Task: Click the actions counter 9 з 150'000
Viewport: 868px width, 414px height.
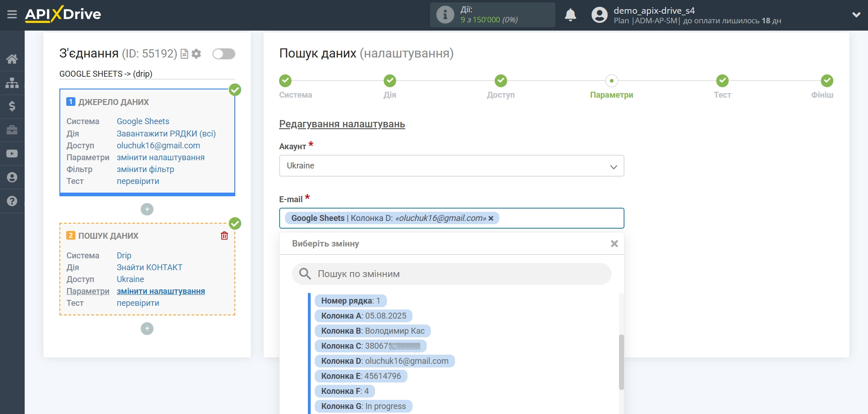Action: 489,20
